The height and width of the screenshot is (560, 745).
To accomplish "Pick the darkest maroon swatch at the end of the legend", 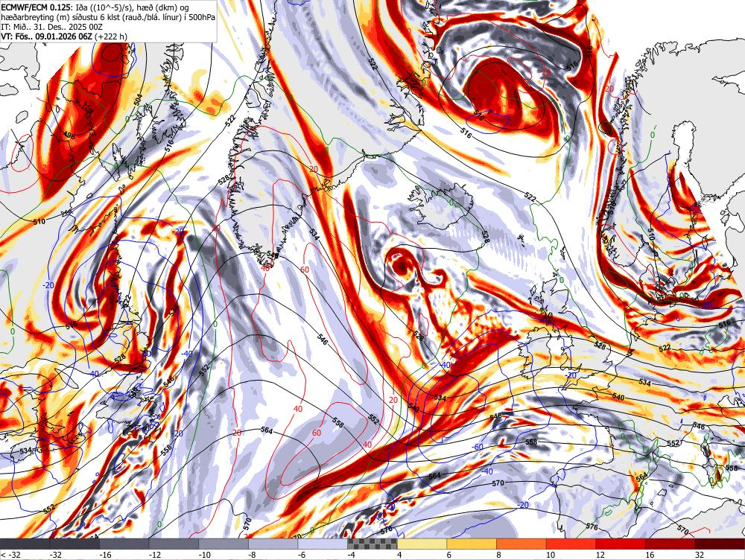I will tap(720, 544).
